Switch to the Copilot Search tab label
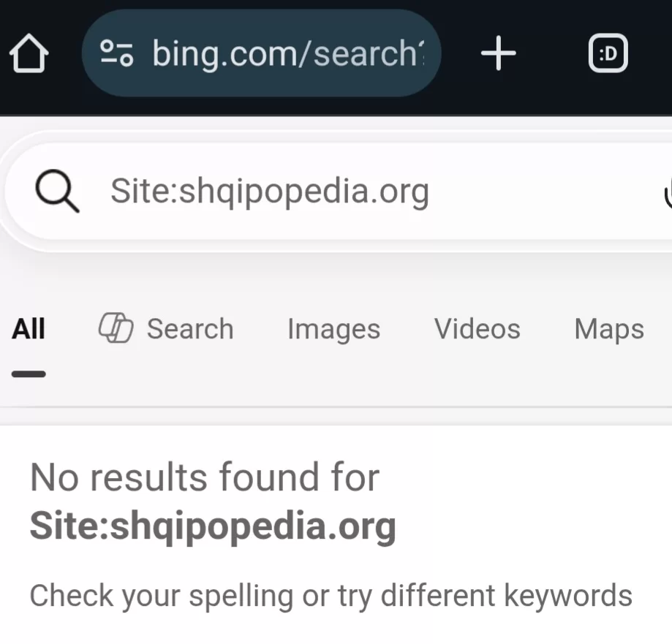Image resolution: width=672 pixels, height=644 pixels. (x=190, y=329)
